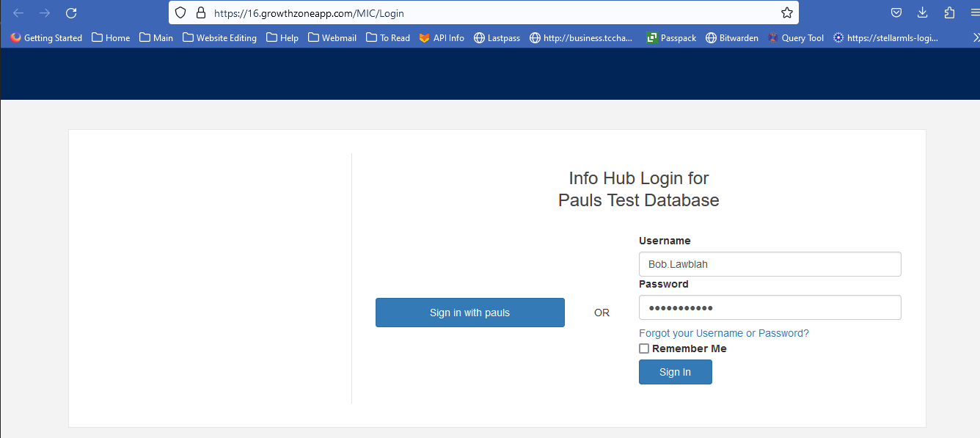Viewport: 980px width, 438px height.
Task: Click the browser Reload page icon
Action: point(71,13)
